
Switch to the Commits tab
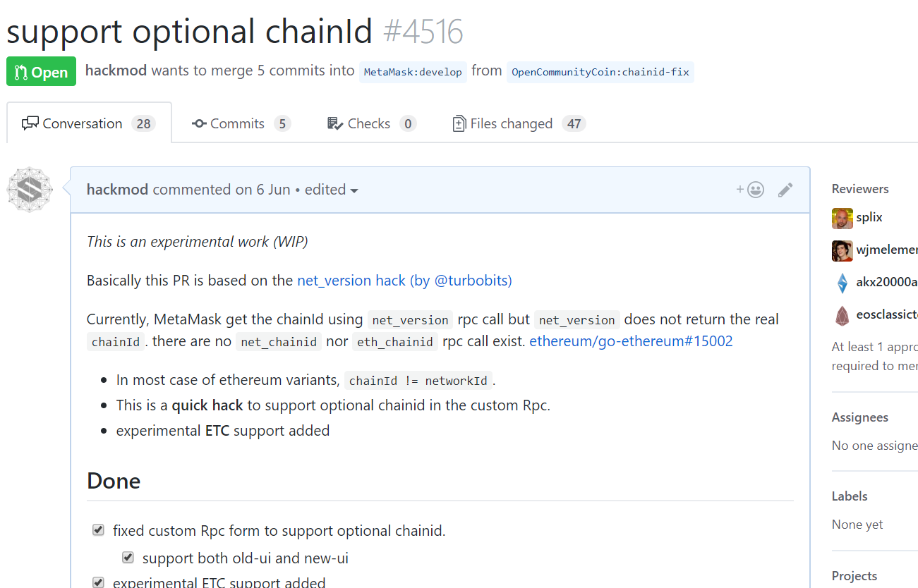(x=241, y=124)
